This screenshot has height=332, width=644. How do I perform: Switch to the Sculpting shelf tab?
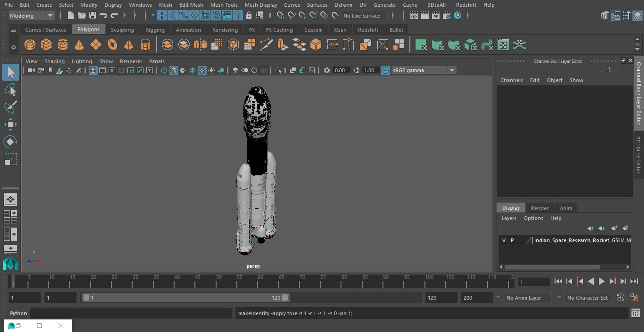(122, 29)
